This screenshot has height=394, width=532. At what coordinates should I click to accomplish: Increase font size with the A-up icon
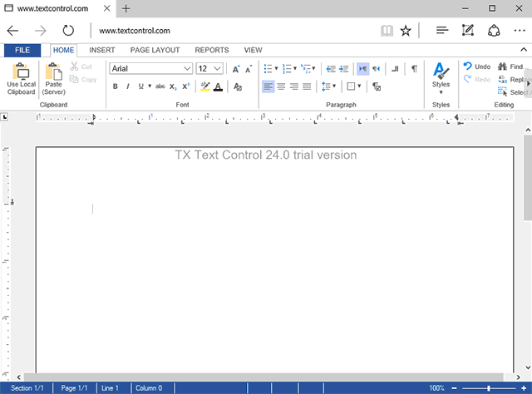point(236,69)
